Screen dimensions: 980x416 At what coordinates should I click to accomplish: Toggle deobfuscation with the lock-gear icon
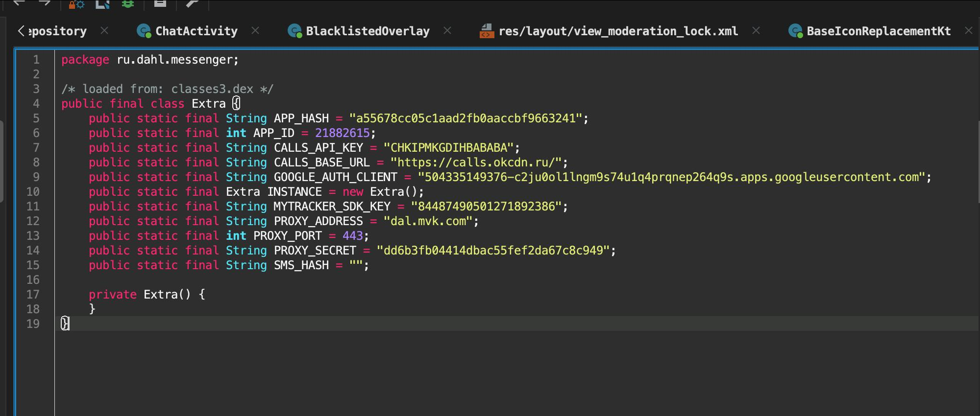coord(76,4)
